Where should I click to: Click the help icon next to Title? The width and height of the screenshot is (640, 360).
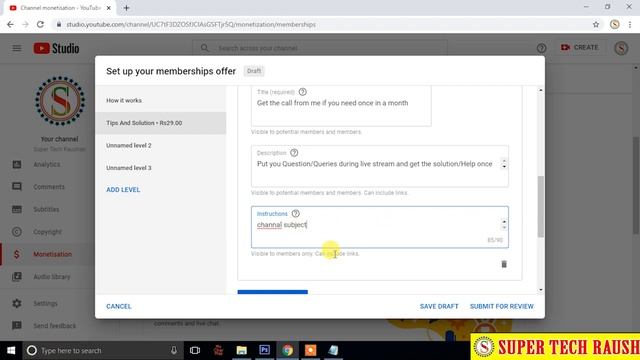(302, 92)
